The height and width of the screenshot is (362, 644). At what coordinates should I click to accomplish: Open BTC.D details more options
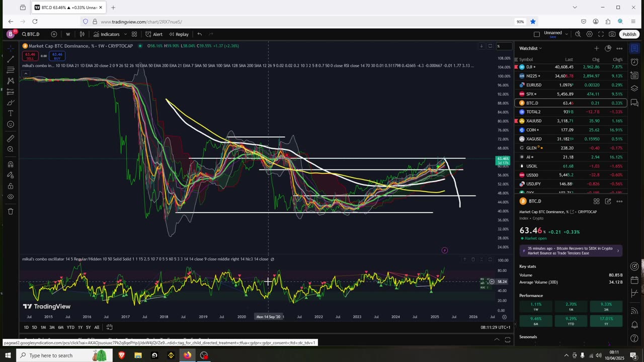619,201
